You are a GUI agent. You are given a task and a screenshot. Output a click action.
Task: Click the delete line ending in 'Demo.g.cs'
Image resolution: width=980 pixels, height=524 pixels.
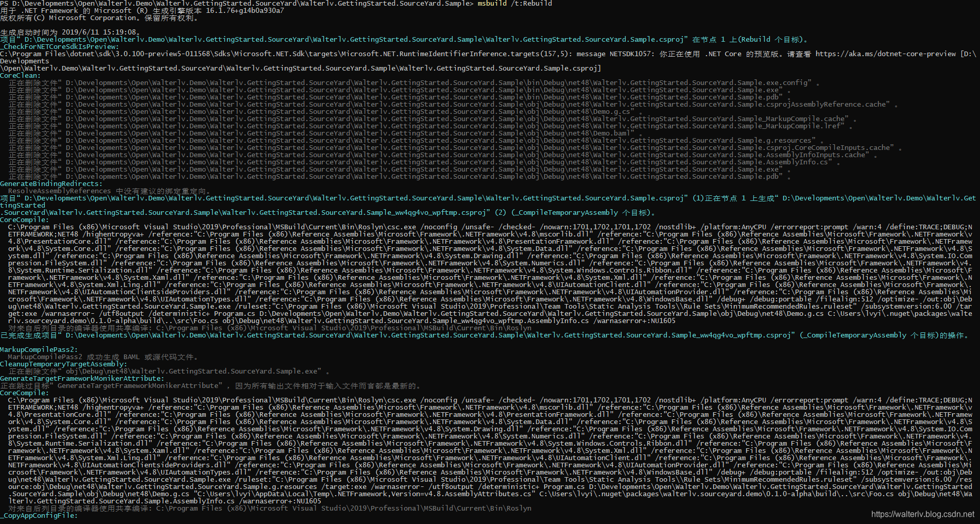click(x=325, y=111)
